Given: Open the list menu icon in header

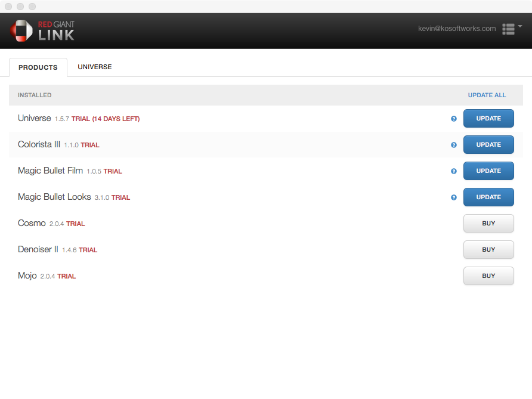Looking at the screenshot, I should pos(508,29).
